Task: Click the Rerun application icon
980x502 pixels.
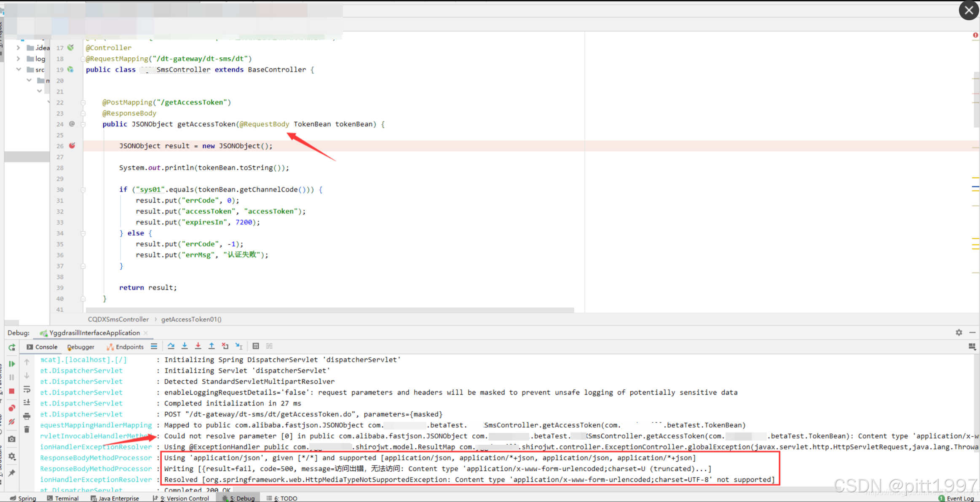Action: pos(12,347)
